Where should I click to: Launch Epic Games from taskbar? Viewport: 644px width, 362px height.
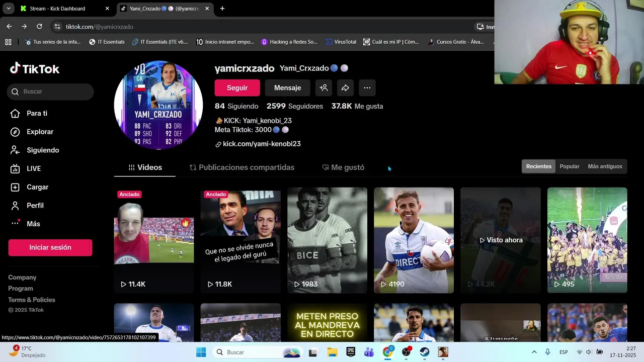(351, 352)
